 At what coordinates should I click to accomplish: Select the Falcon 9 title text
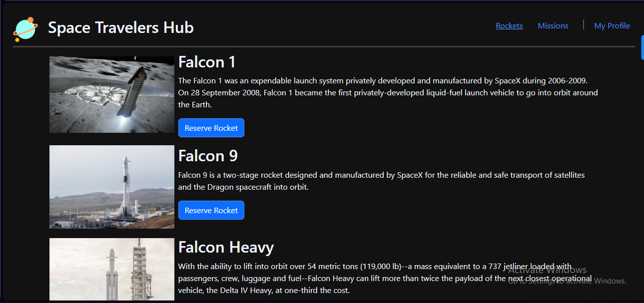208,156
